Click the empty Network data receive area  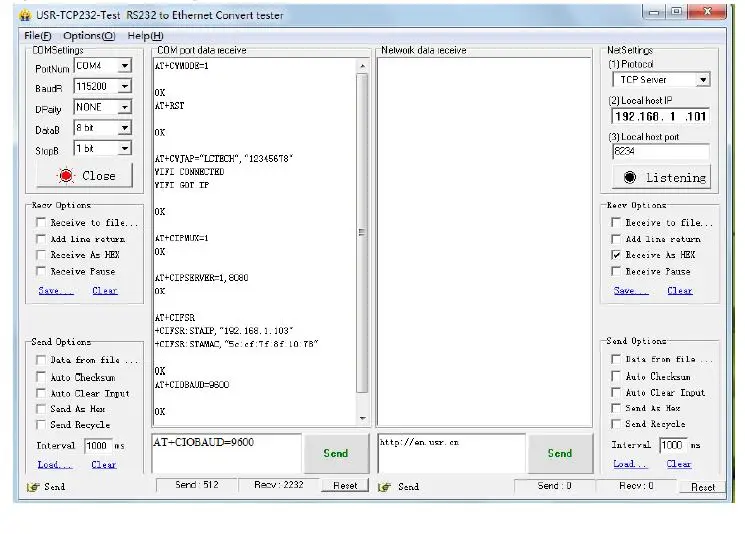point(485,242)
